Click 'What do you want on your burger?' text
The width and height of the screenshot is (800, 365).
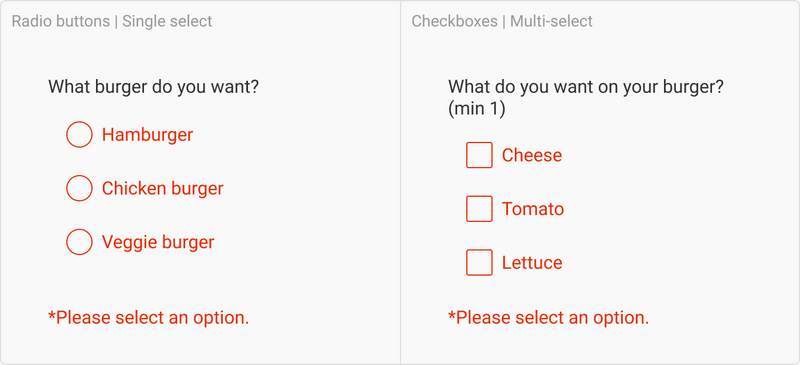pyautogui.click(x=586, y=87)
